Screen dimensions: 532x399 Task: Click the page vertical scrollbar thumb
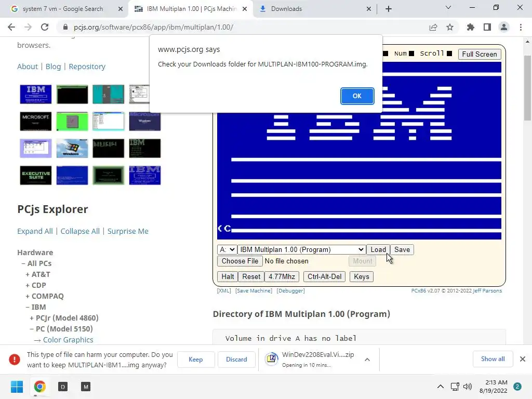[527, 87]
